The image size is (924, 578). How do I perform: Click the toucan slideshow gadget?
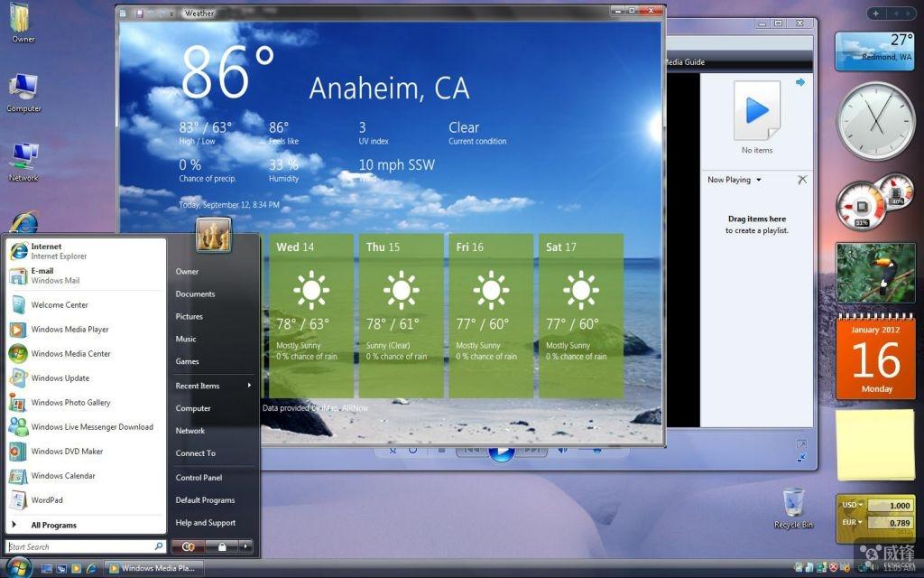pos(875,273)
